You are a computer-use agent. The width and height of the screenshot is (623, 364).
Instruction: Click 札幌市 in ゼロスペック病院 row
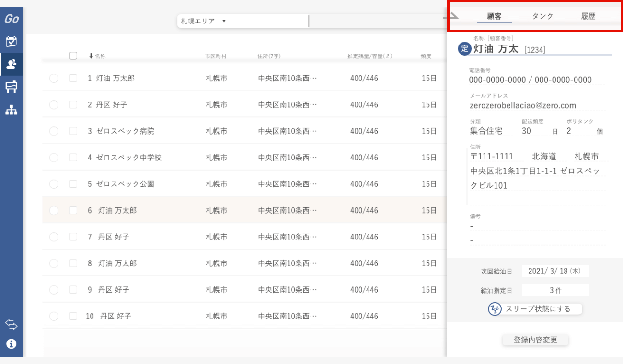[x=217, y=131]
